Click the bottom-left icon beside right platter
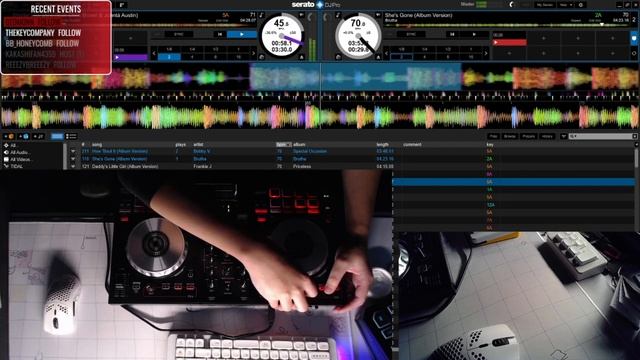This screenshot has width=640, height=360. point(338,57)
